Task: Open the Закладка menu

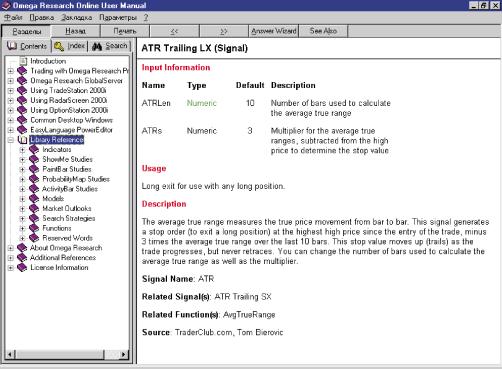Action: coord(77,17)
